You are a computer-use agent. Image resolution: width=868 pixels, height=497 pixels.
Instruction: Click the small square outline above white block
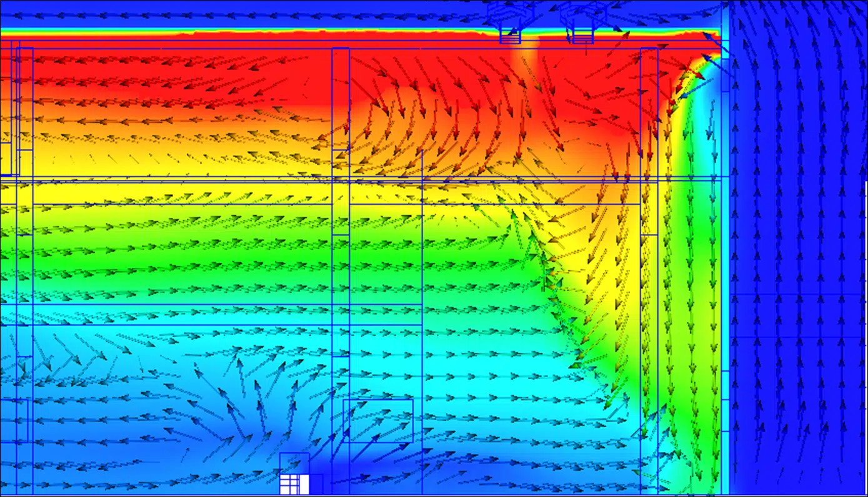(294, 463)
